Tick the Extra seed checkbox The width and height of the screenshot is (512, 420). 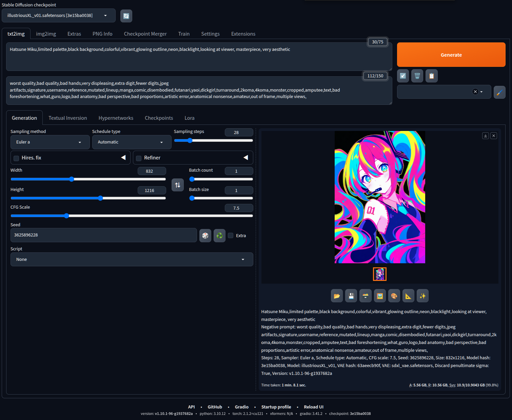click(x=231, y=235)
